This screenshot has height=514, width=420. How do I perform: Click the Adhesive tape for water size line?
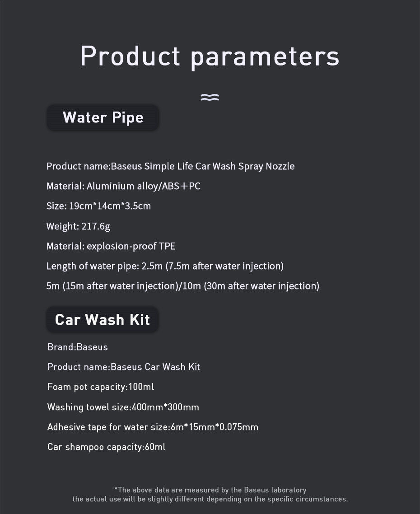coord(153,427)
